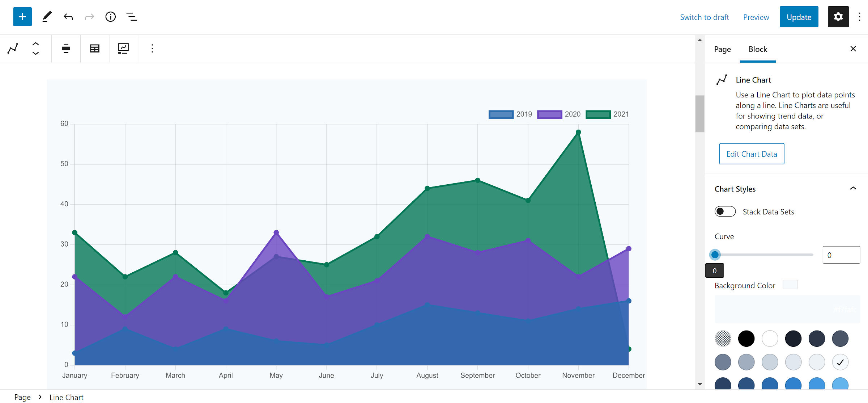Select the pencil Tools icon
The image size is (868, 403).
(47, 17)
